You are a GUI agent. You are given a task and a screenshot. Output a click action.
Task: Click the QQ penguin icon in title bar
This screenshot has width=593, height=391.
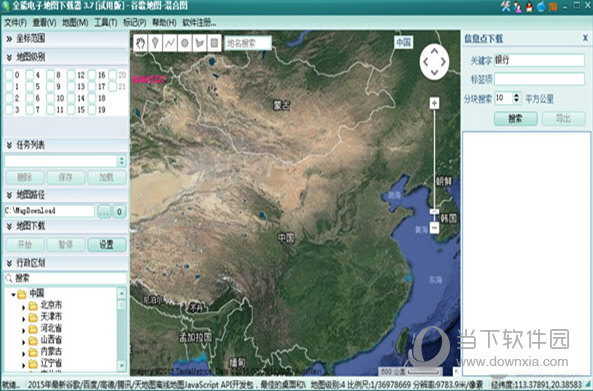pos(529,6)
